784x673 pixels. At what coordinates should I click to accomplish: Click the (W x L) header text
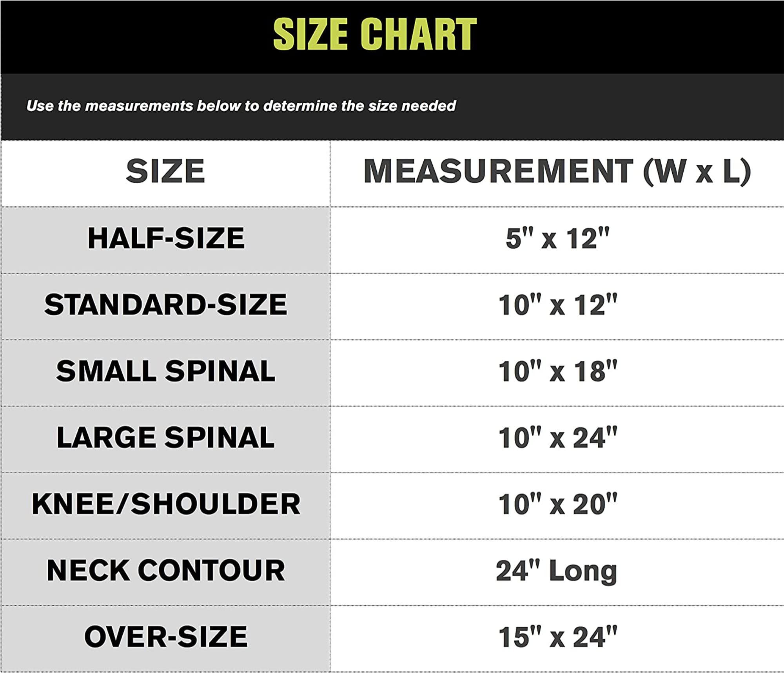coord(697,171)
